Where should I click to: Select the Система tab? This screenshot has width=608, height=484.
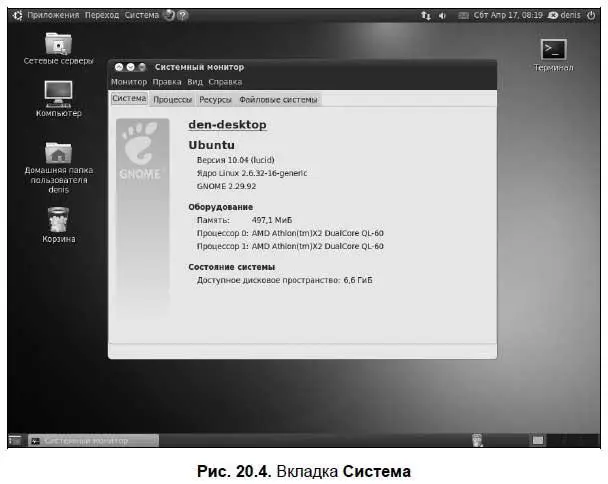pyautogui.click(x=129, y=99)
